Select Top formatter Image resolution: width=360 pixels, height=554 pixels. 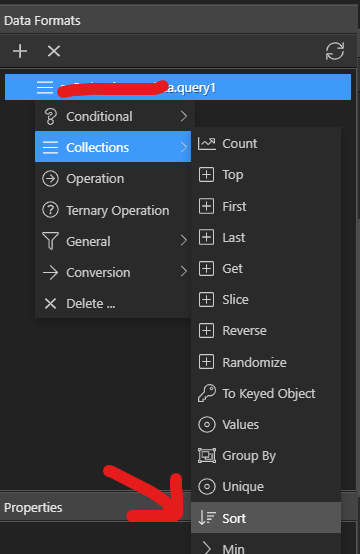266,175
